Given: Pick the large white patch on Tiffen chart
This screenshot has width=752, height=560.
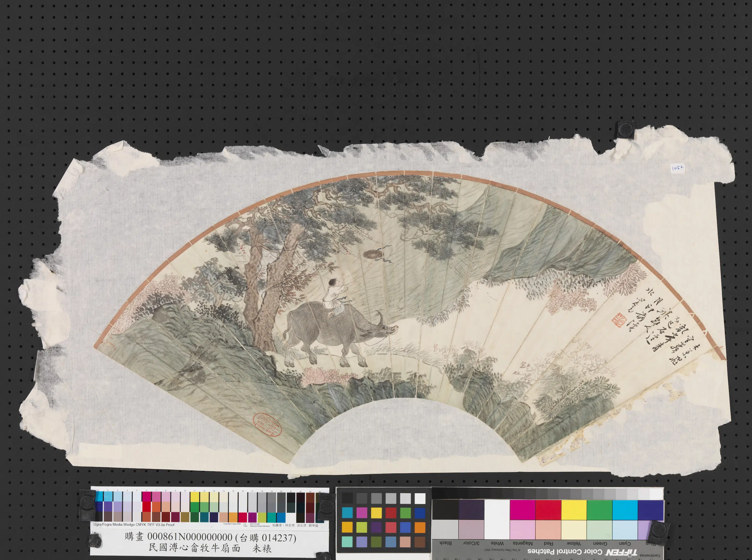Looking at the screenshot, I should [x=497, y=519].
